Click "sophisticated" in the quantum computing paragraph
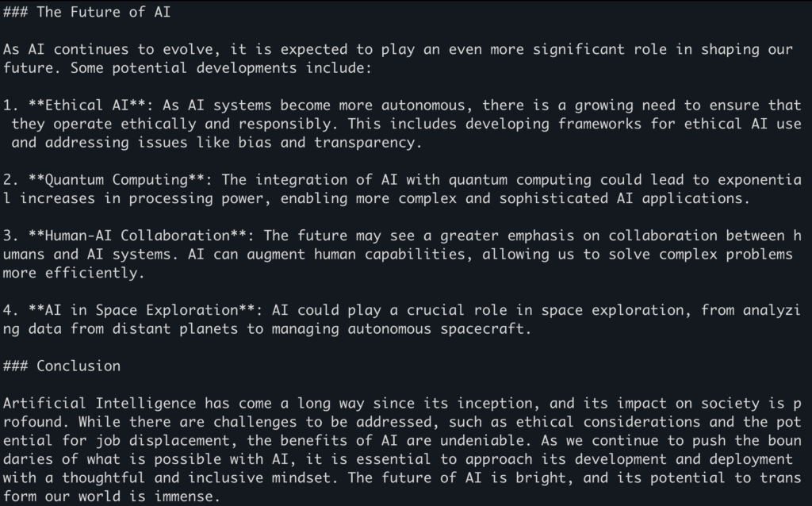The width and height of the screenshot is (812, 506). pos(553,198)
